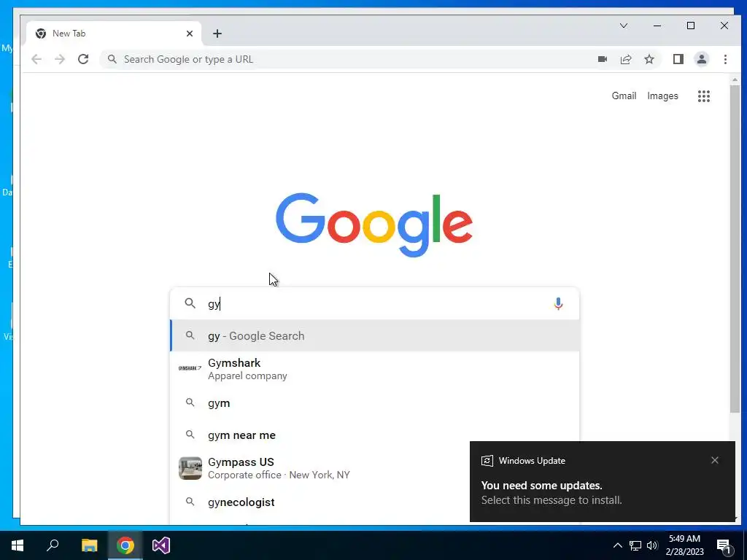
Task: Click the browser back arrow
Action: point(36,59)
